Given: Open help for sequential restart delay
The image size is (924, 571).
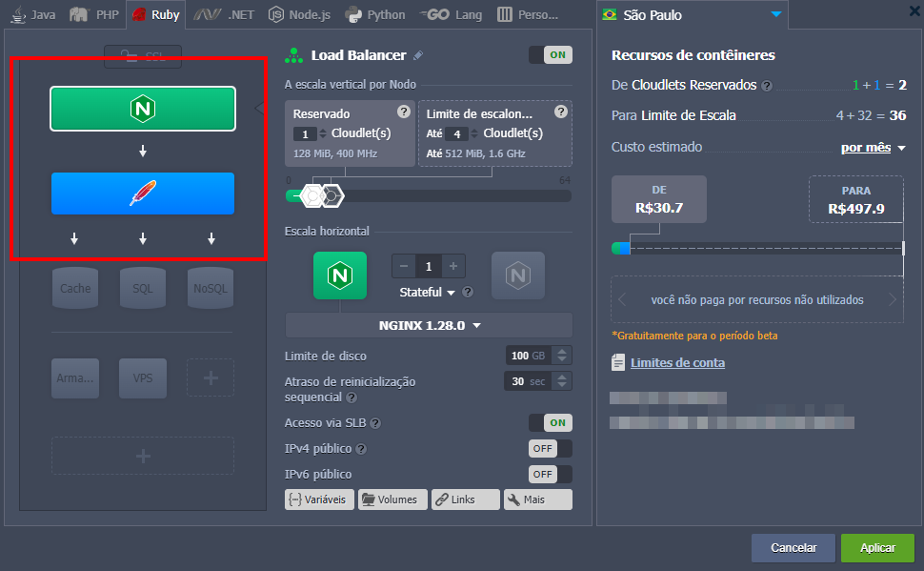Looking at the screenshot, I should pos(352,398).
